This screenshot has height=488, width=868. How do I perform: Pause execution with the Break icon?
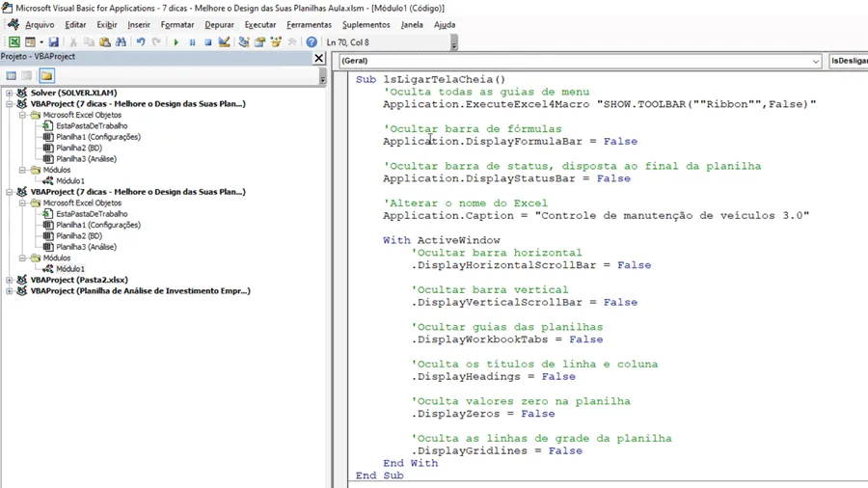tap(192, 42)
